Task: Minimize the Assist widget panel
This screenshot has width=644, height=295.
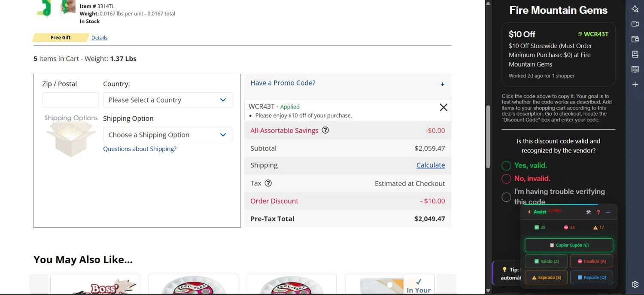Action: [608, 212]
